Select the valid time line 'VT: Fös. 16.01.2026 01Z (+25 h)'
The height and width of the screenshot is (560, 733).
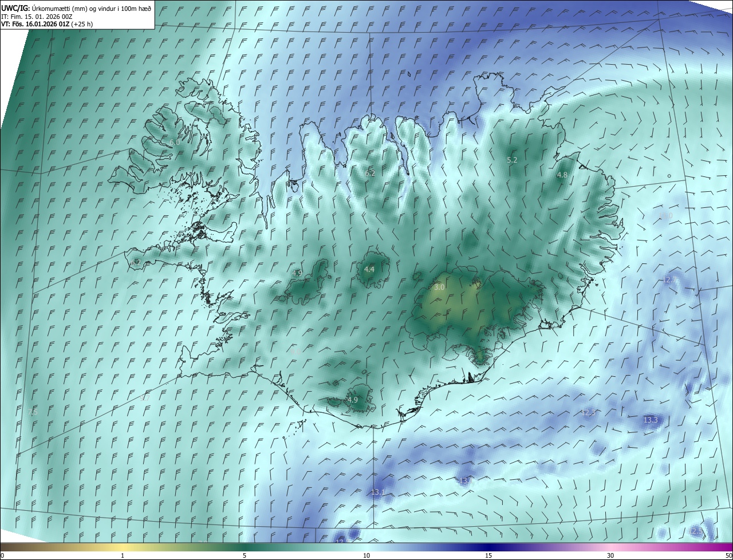coord(47,25)
